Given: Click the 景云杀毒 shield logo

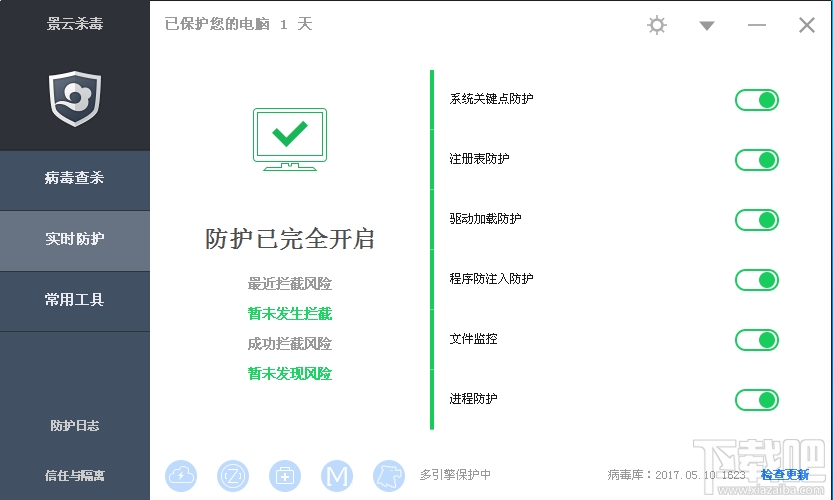Looking at the screenshot, I should click(75, 98).
